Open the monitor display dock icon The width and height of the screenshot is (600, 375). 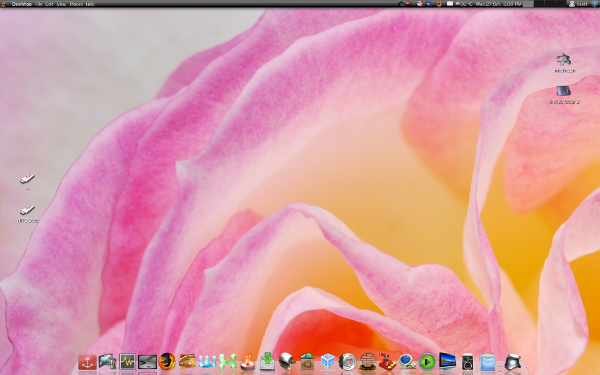click(x=447, y=362)
